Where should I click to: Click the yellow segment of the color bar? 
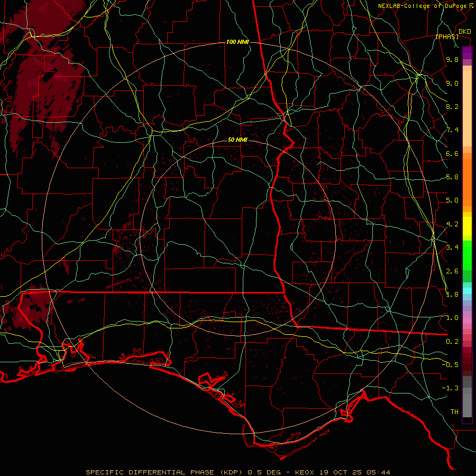point(467,226)
